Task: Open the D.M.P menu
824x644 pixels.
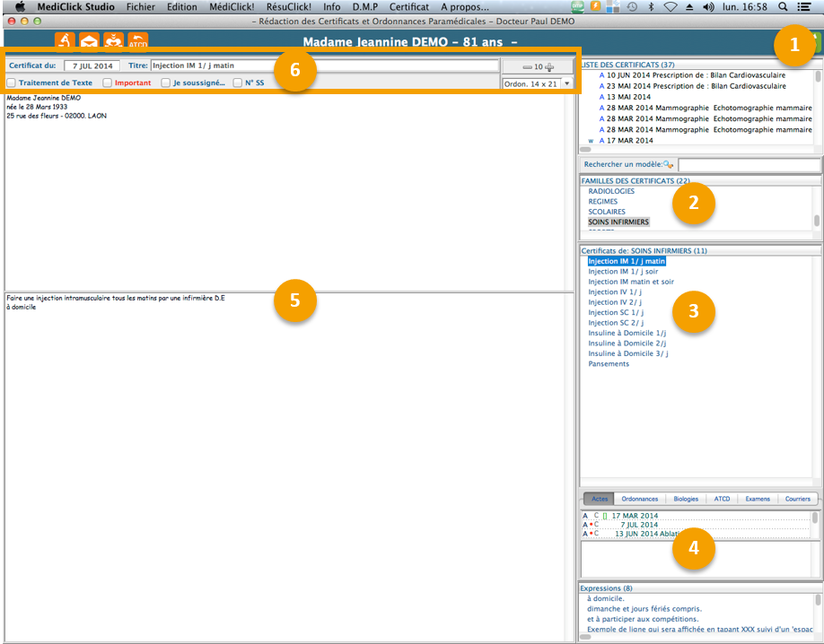Action: point(364,6)
